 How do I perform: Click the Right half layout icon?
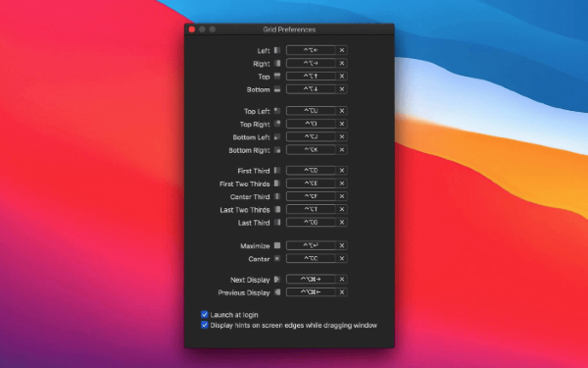pyautogui.click(x=277, y=63)
